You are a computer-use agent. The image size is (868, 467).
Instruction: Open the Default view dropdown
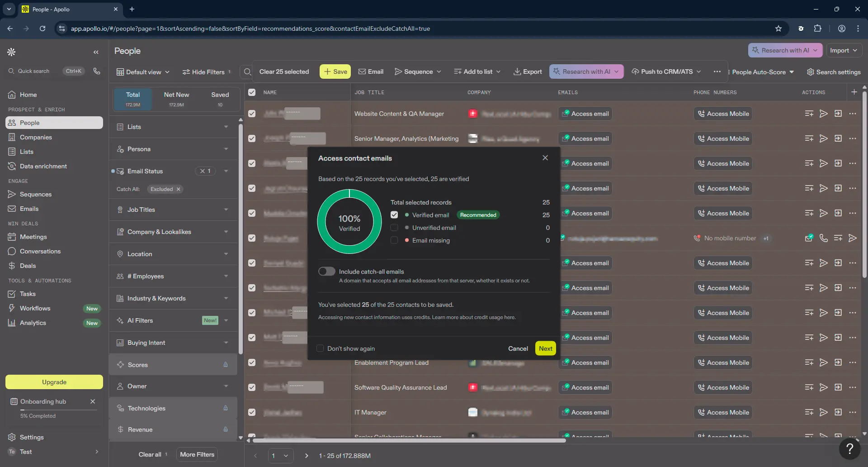[143, 72]
